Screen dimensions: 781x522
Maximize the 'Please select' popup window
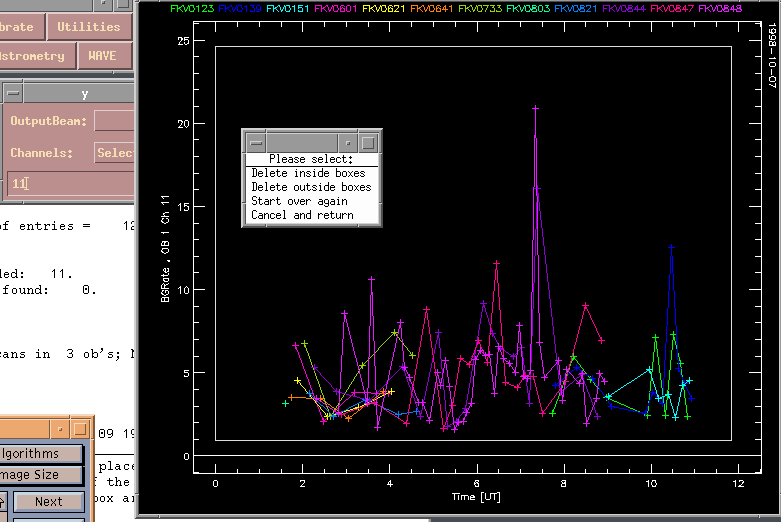[x=368, y=143]
